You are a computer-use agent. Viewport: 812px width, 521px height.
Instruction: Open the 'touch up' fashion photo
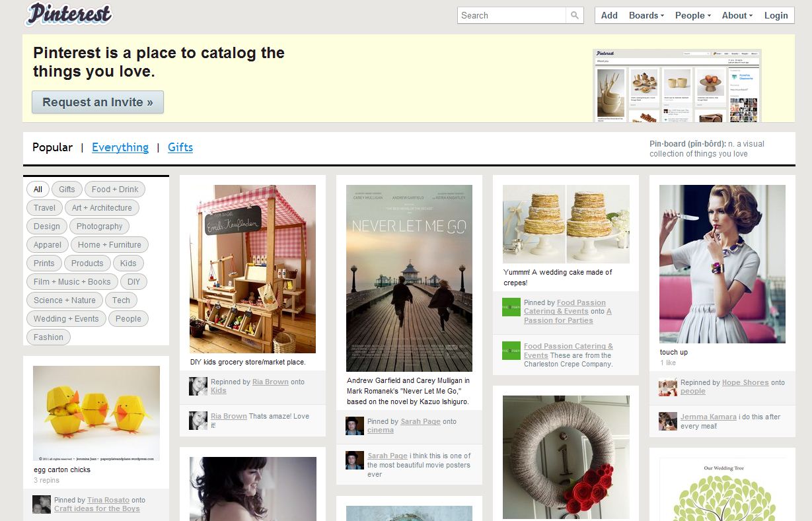click(x=722, y=264)
